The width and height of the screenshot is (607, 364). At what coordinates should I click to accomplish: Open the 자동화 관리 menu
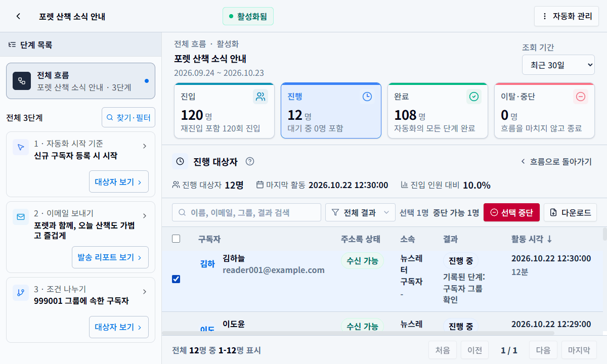567,16
